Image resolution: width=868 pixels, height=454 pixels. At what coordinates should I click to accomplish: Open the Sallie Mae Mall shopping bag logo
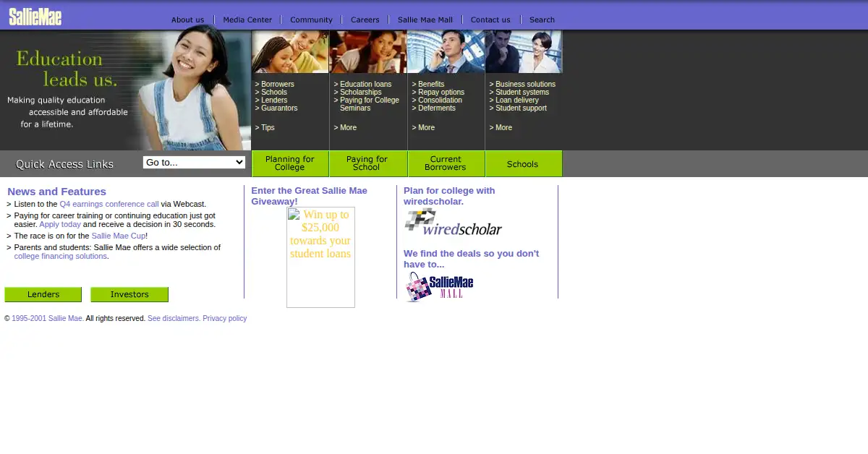click(439, 286)
